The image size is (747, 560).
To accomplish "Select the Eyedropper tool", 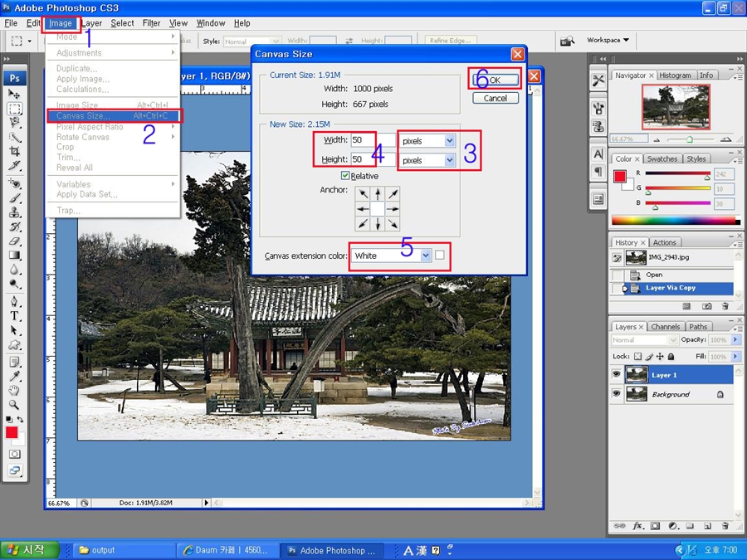I will click(14, 376).
